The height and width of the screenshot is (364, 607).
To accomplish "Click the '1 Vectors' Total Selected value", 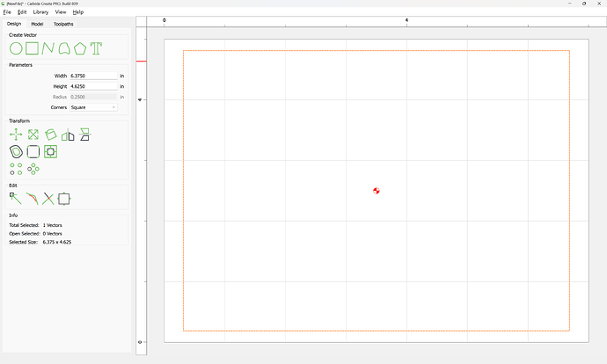I will click(x=52, y=225).
